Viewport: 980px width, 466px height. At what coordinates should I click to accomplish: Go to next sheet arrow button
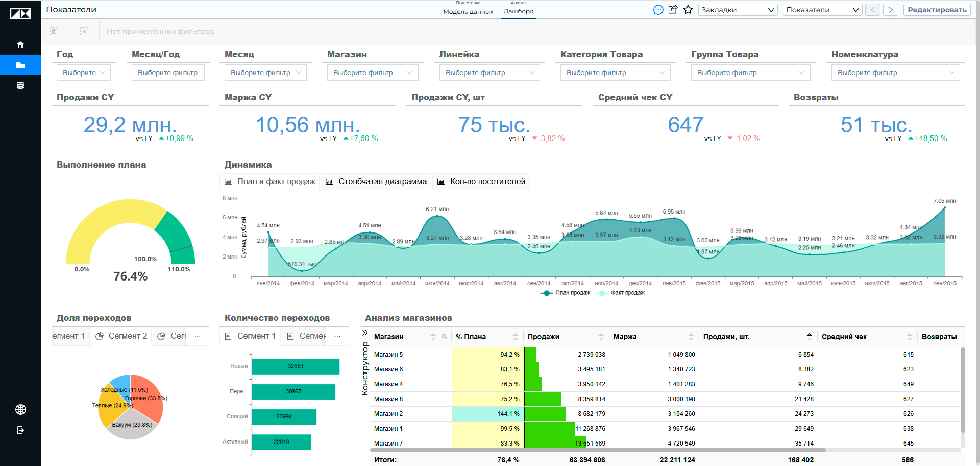[891, 10]
